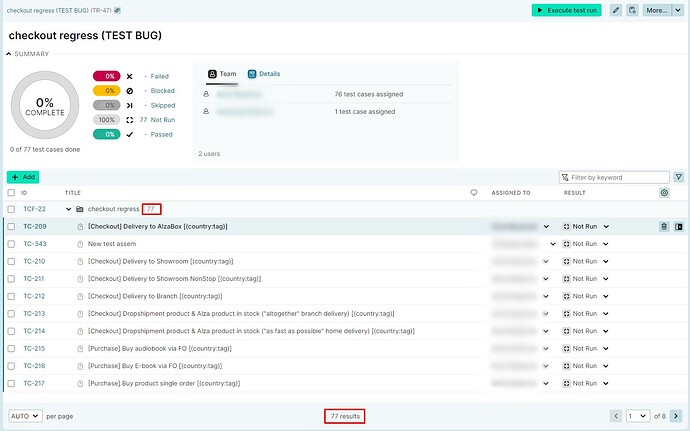The image size is (690, 431).
Task: Click the 0% complete progress ring
Action: coord(45,106)
